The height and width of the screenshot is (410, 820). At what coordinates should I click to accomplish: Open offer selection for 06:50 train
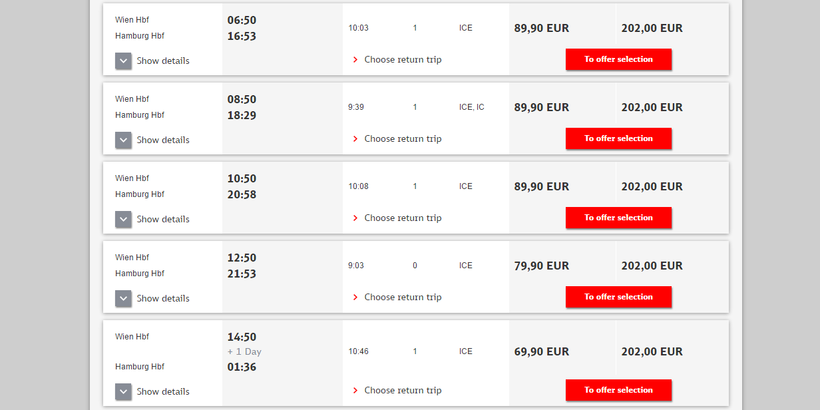618,59
